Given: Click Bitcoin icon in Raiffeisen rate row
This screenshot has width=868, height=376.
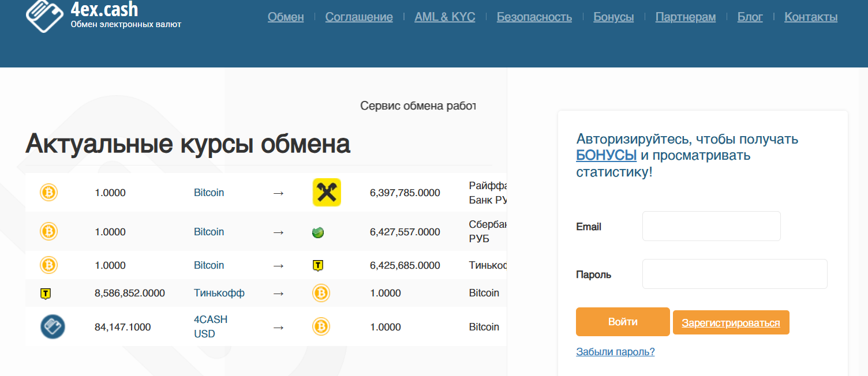Looking at the screenshot, I should click(x=48, y=192).
